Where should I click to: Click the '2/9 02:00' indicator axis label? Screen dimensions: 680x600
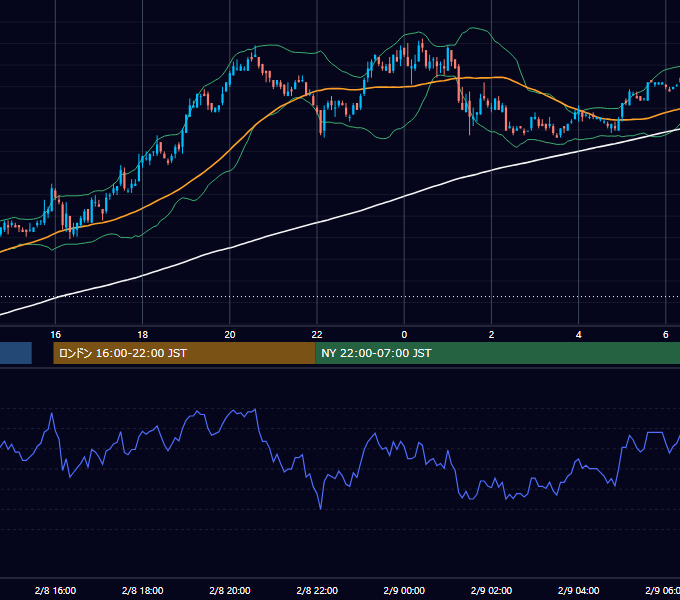point(491,590)
